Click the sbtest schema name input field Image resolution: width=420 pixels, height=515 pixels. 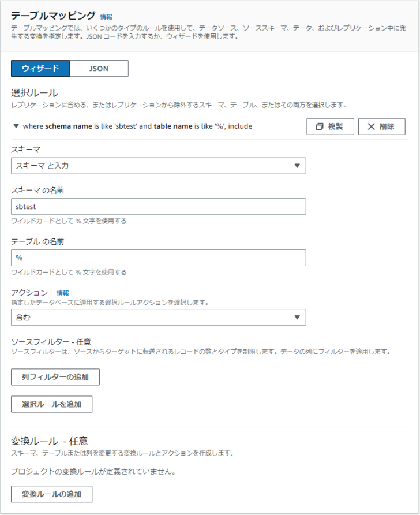pos(159,207)
